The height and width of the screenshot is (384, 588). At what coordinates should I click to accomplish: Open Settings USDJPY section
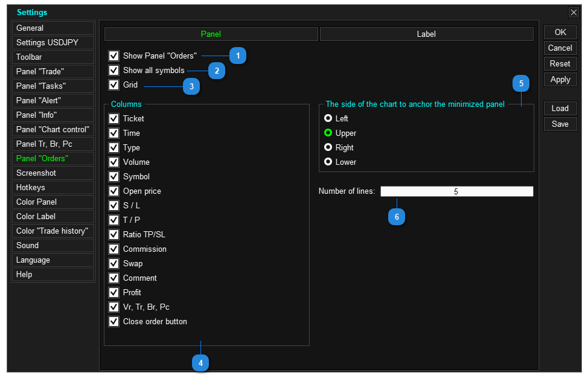point(53,42)
